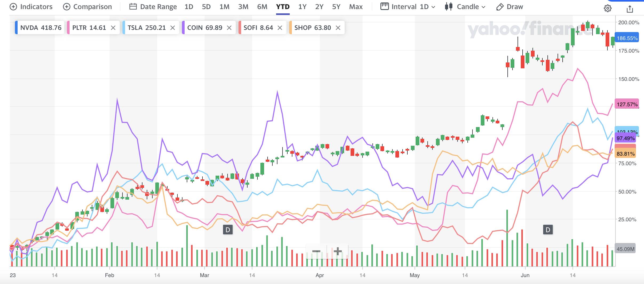The height and width of the screenshot is (284, 644).
Task: Expand the Candle chart type dropdown
Action: (465, 7)
